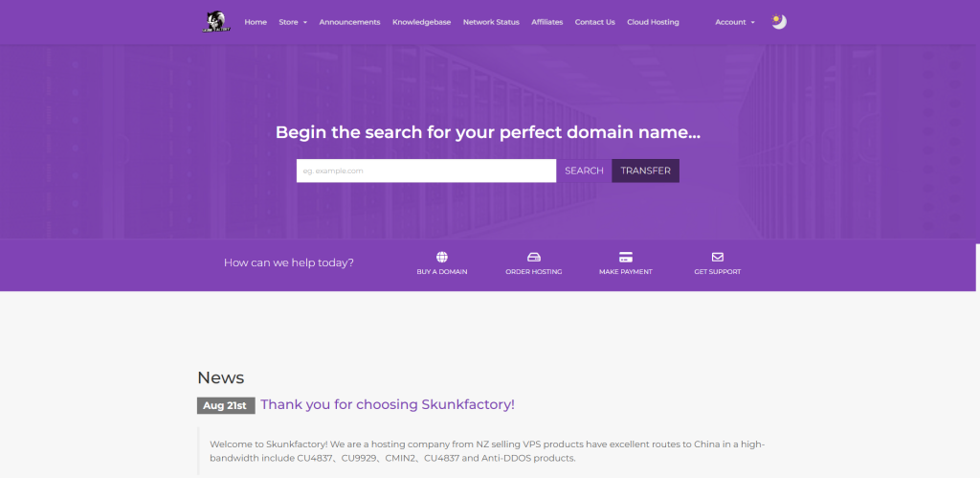Image resolution: width=980 pixels, height=478 pixels.
Task: Click the 'Aug 21st' date badge
Action: (x=226, y=405)
